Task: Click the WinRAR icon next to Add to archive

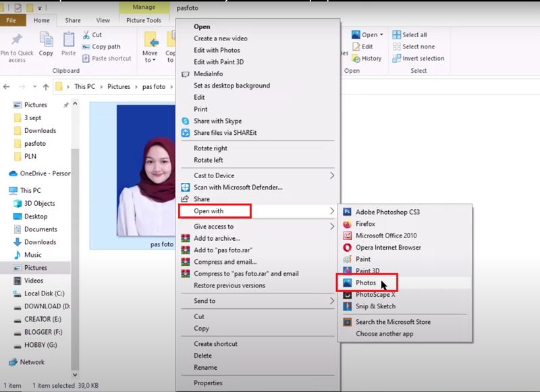Action: point(186,238)
